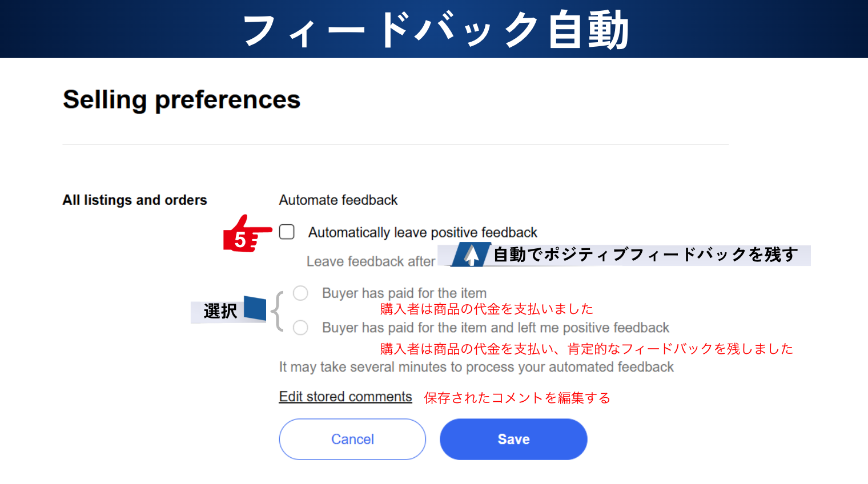Select the All listings and orders section label
This screenshot has height=484, width=868.
pyautogui.click(x=135, y=200)
